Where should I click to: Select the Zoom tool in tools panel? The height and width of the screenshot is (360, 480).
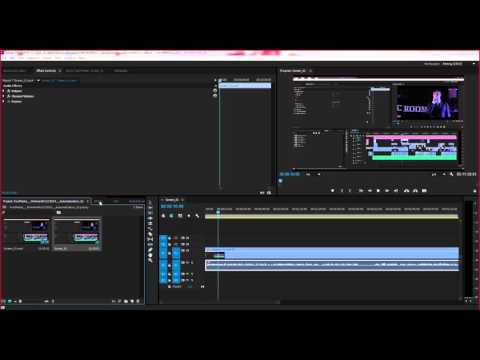tap(150, 260)
